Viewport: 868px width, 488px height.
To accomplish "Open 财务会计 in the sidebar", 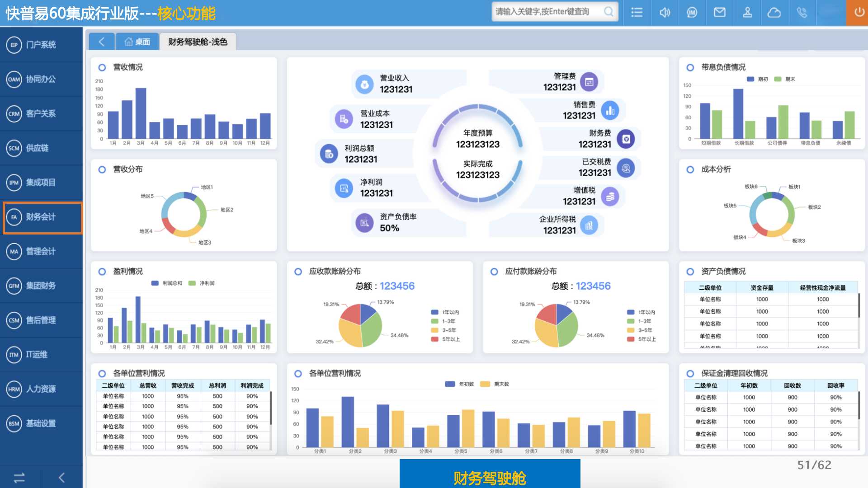I will (41, 217).
